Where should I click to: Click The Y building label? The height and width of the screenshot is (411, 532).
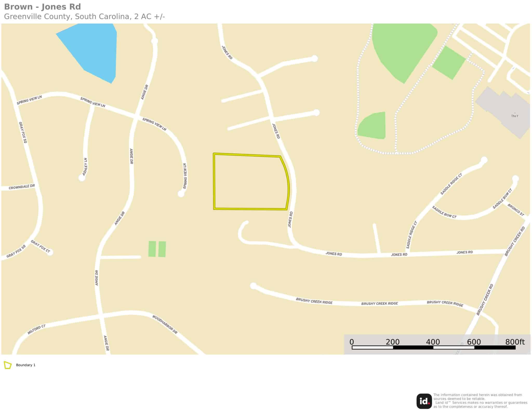(x=514, y=116)
